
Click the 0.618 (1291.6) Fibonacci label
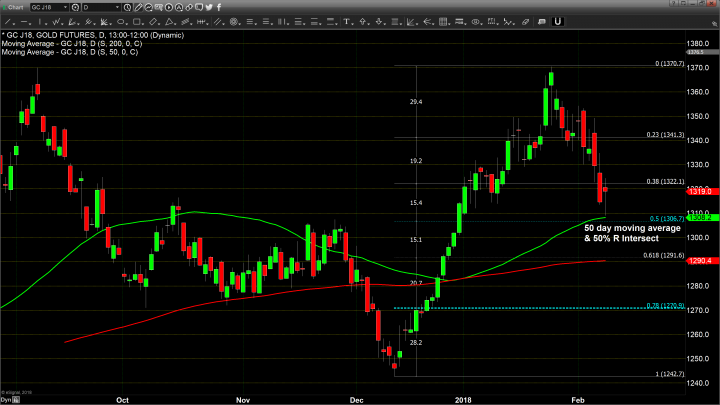click(x=664, y=255)
